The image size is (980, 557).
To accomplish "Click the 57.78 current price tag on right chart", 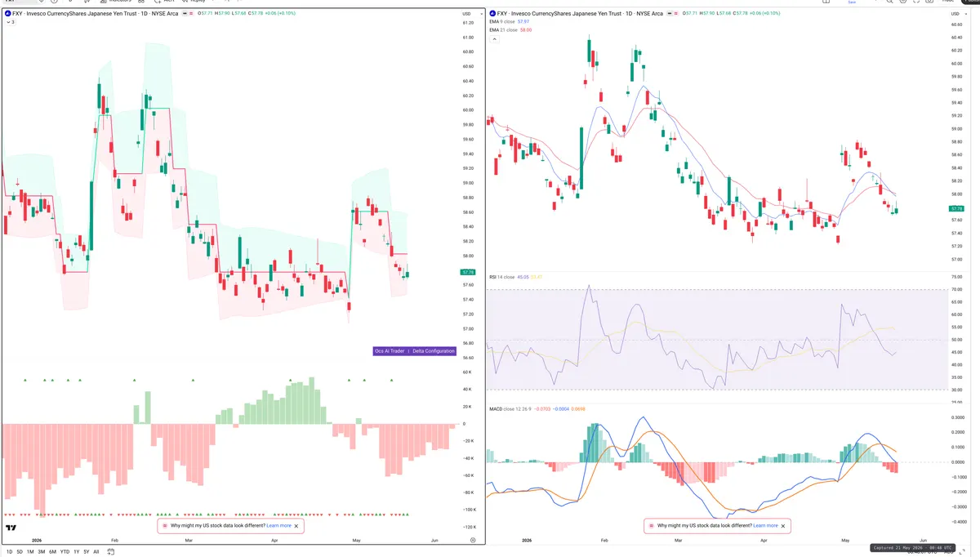I will tap(956, 209).
